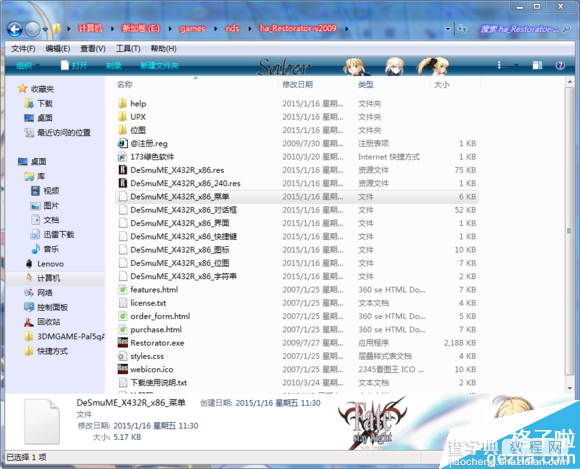Select the @注册.reg file icon
The width and height of the screenshot is (580, 469).
tap(122, 143)
